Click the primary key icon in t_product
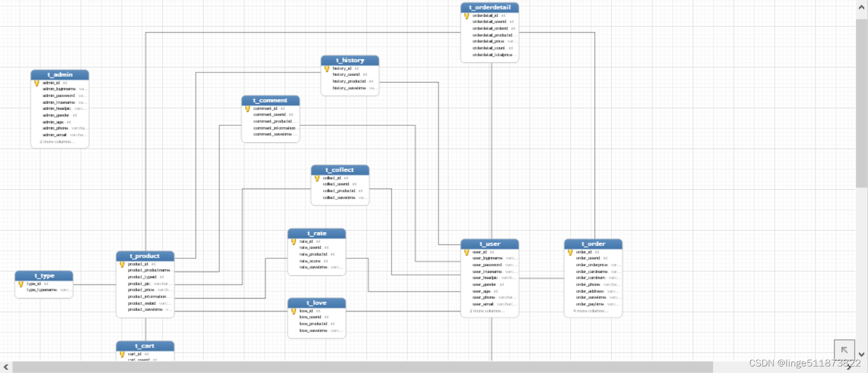Viewport: 868px width, 373px height. pyautogui.click(x=122, y=264)
